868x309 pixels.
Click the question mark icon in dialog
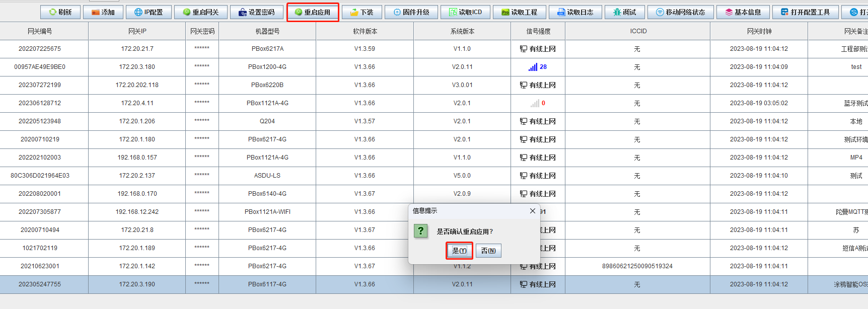420,231
